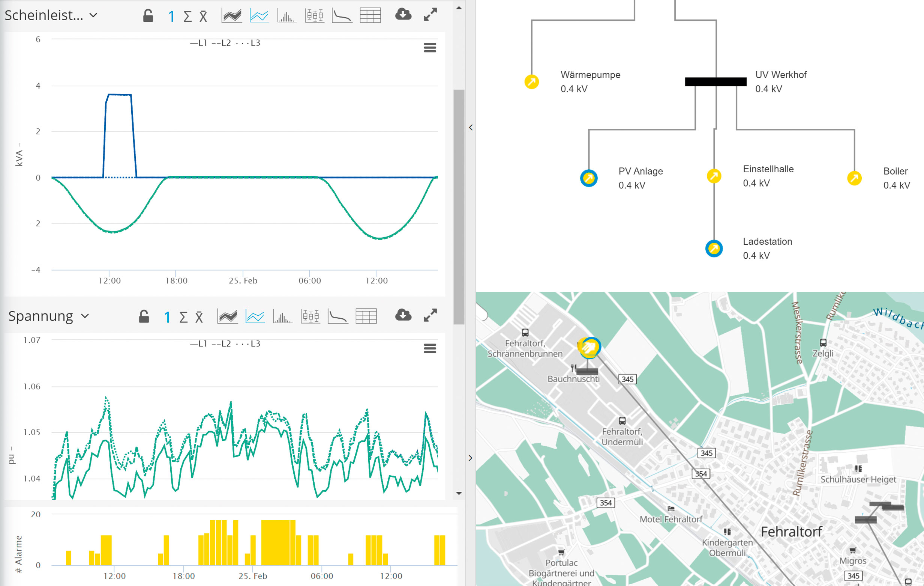This screenshot has height=586, width=924.
Task: Open the hamburger menu on the Scheinleistung chart
Action: [430, 48]
